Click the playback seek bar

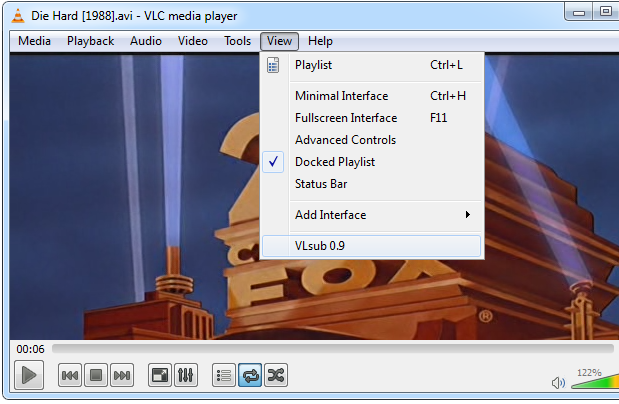(332, 348)
